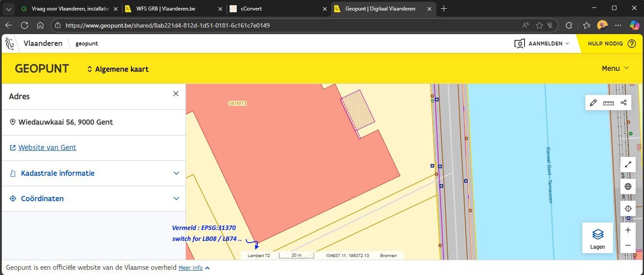Expand the Coördinaten section
Screen dimensions: 644x275
tap(94, 198)
